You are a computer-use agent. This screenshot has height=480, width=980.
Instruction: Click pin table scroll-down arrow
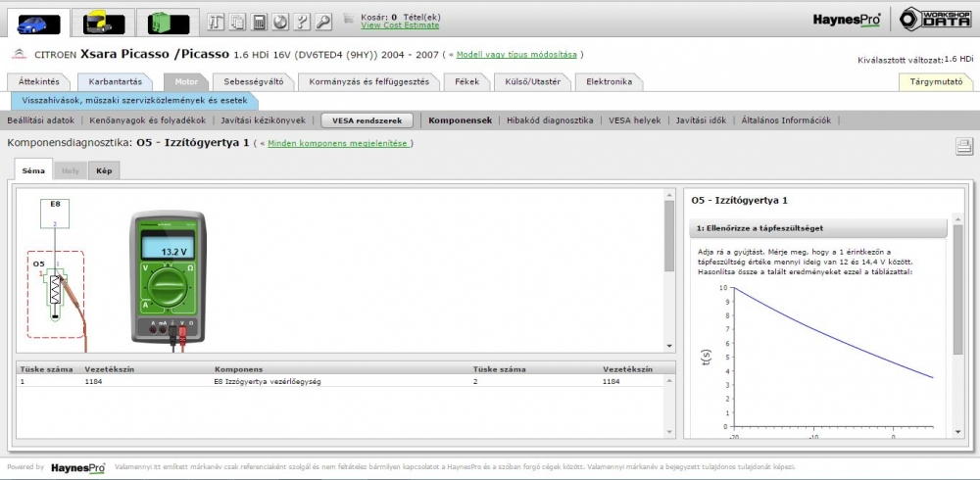coord(669,432)
